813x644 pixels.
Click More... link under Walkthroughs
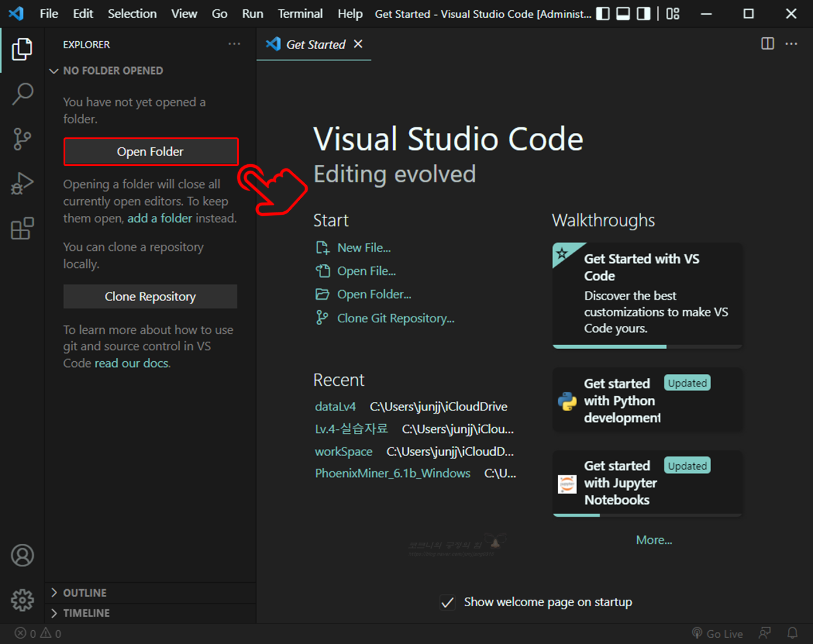pyautogui.click(x=654, y=540)
